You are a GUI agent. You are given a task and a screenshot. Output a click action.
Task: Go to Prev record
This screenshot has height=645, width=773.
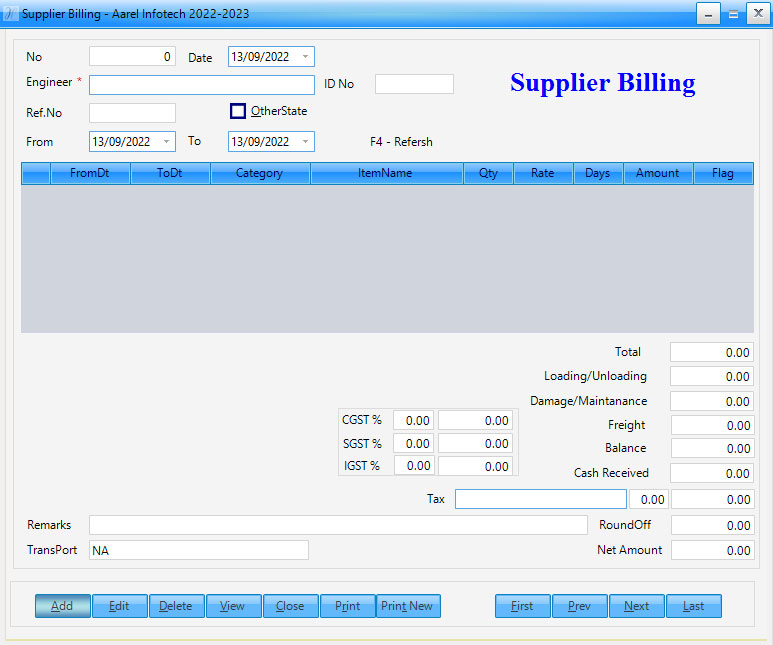pyautogui.click(x=580, y=606)
